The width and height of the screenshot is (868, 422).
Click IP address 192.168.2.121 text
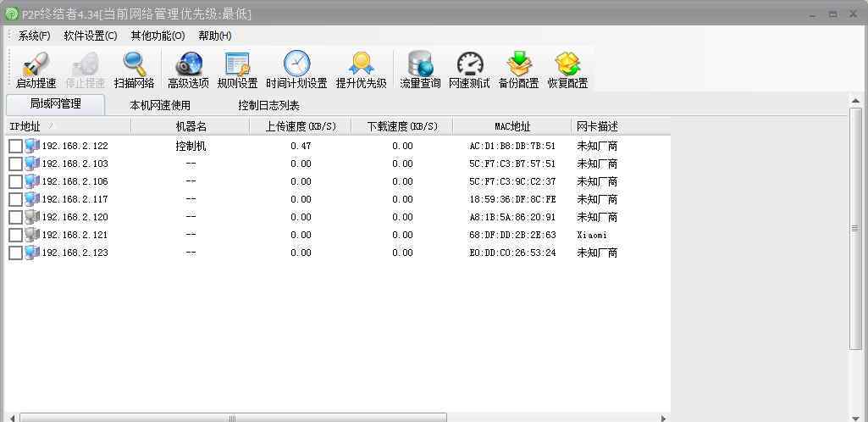[x=75, y=235]
